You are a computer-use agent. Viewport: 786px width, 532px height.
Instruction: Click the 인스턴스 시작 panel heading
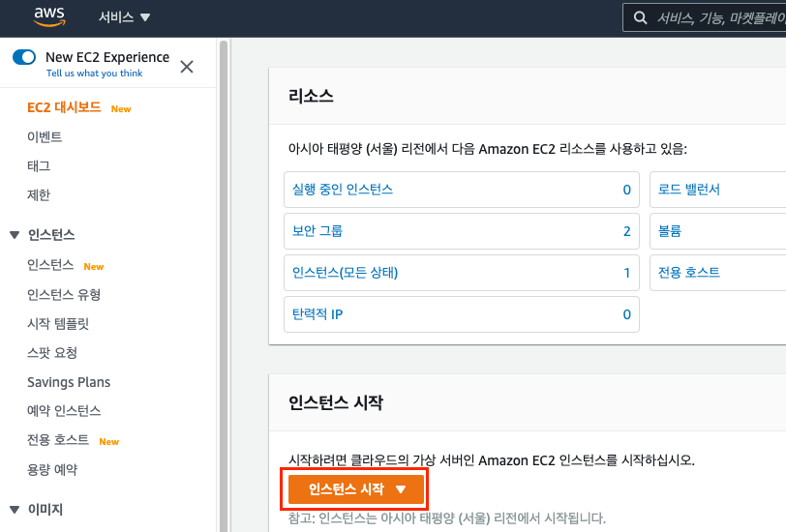point(336,402)
